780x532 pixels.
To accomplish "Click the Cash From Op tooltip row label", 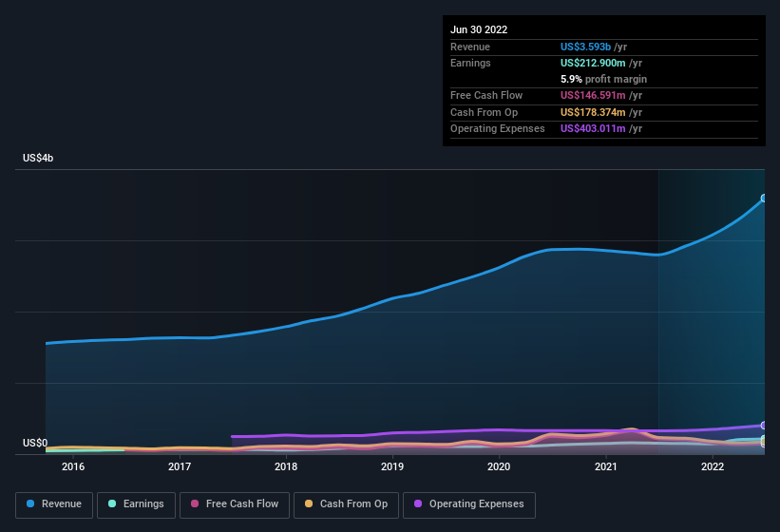I will click(x=484, y=112).
